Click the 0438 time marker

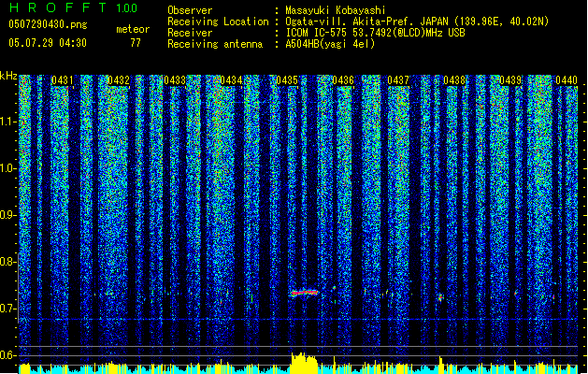[454, 80]
